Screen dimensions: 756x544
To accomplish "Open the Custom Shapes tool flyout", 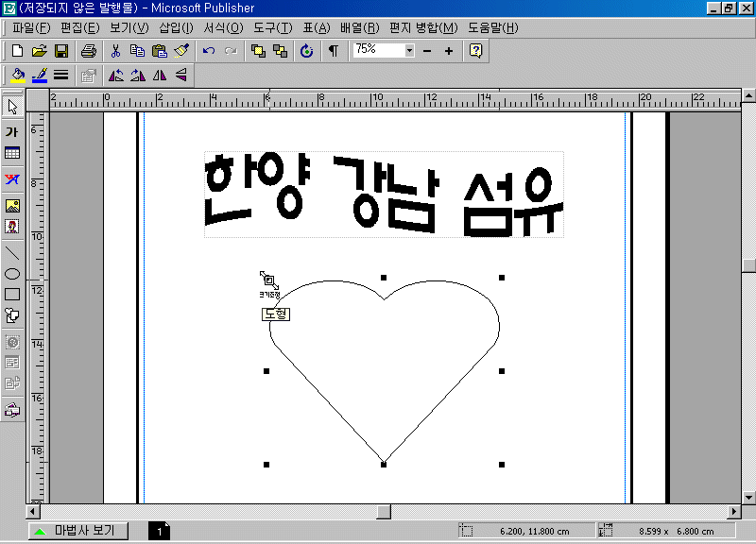I will [12, 316].
